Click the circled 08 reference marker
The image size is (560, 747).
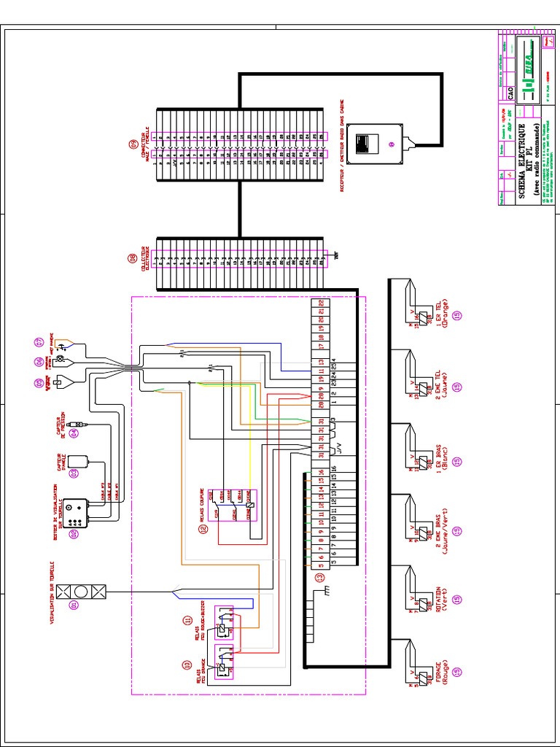tap(132, 259)
